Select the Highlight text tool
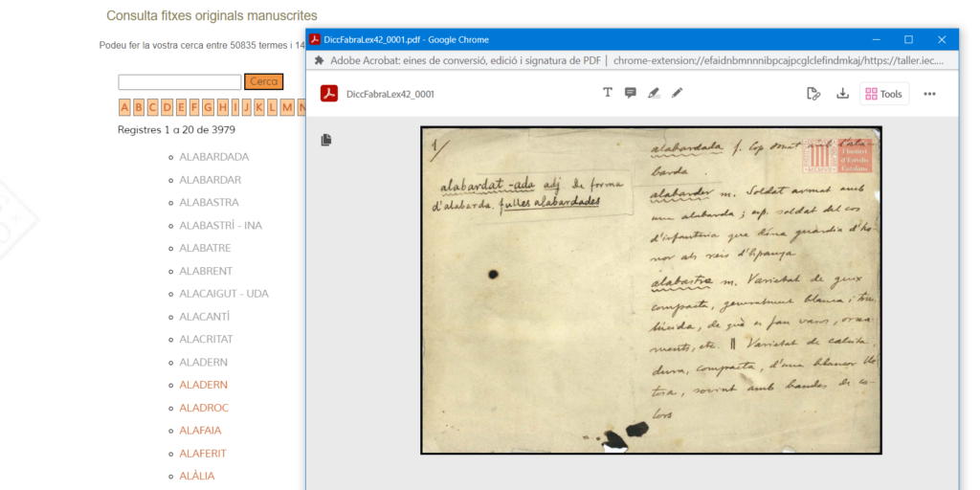Image resolution: width=980 pixels, height=490 pixels. coord(654,93)
